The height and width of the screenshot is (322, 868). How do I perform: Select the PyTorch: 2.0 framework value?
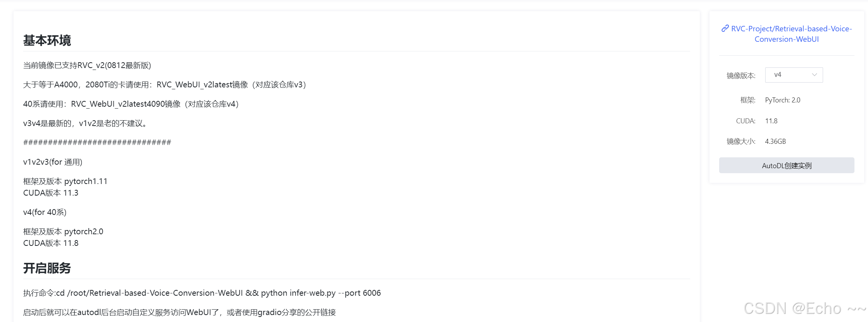point(783,100)
